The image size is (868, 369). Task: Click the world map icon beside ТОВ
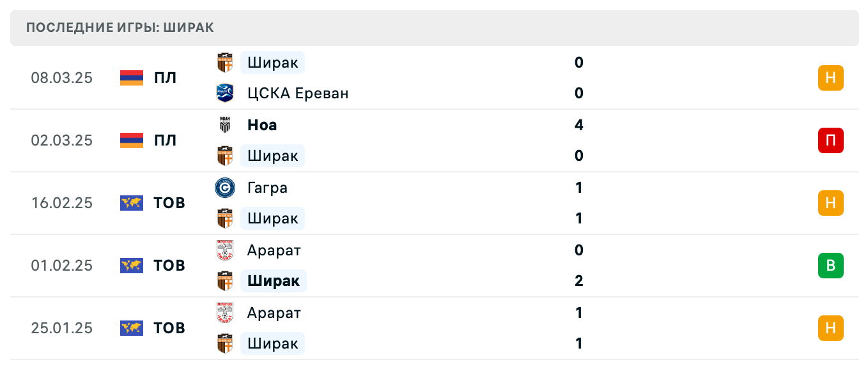pos(130,202)
